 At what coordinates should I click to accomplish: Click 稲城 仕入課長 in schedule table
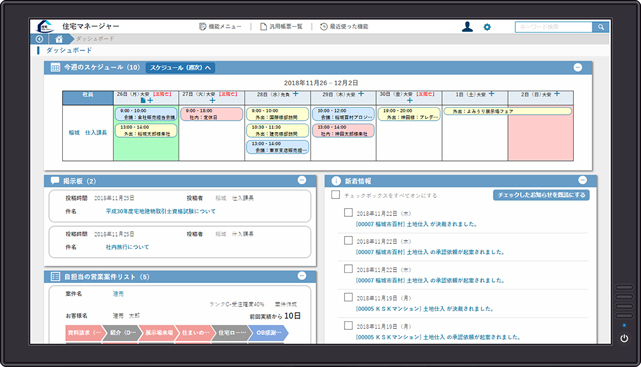pyautogui.click(x=88, y=133)
